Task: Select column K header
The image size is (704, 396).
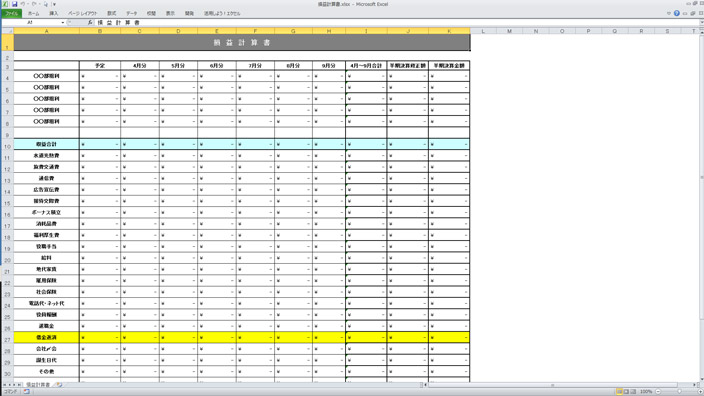Action: [x=449, y=31]
